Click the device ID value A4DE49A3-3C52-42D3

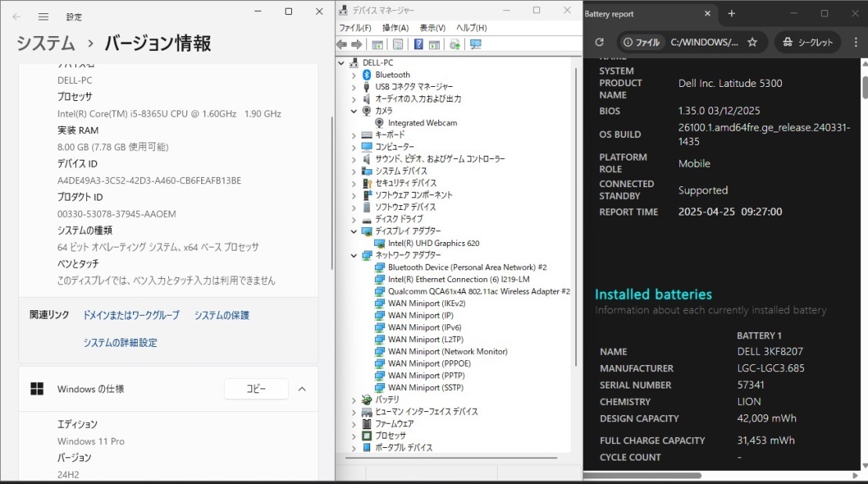point(149,181)
